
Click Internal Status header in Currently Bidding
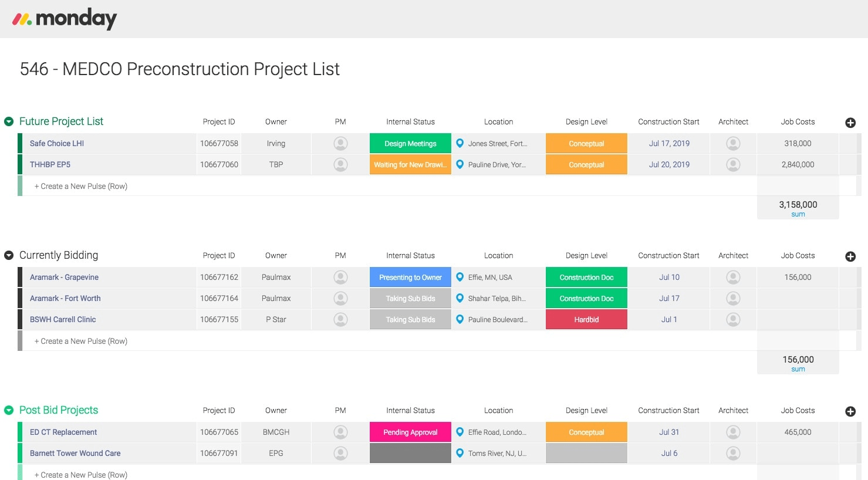(410, 255)
